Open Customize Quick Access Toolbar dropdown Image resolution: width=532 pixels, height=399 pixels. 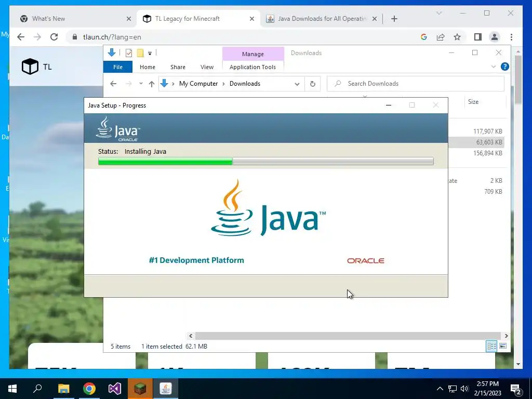click(150, 53)
